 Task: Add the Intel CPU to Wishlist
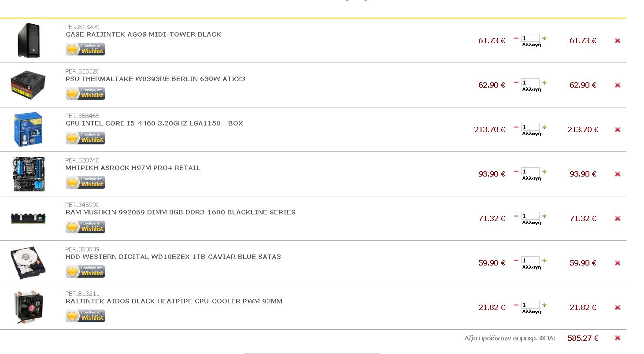(x=85, y=138)
